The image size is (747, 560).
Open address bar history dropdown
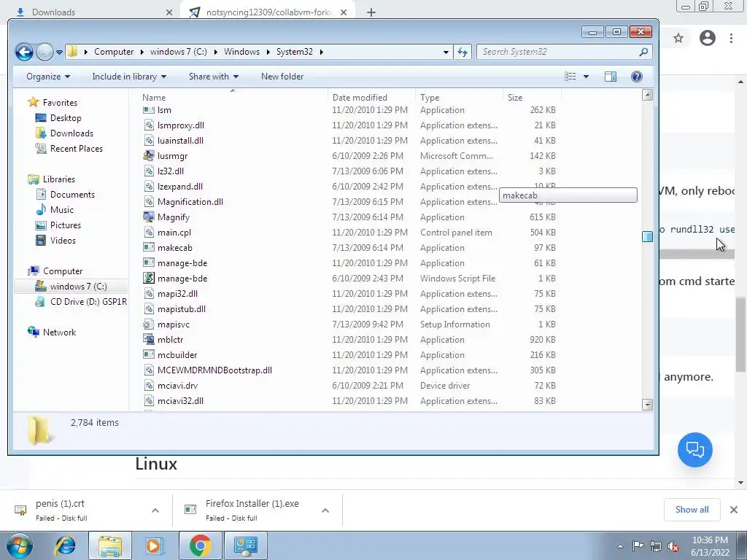click(x=446, y=52)
